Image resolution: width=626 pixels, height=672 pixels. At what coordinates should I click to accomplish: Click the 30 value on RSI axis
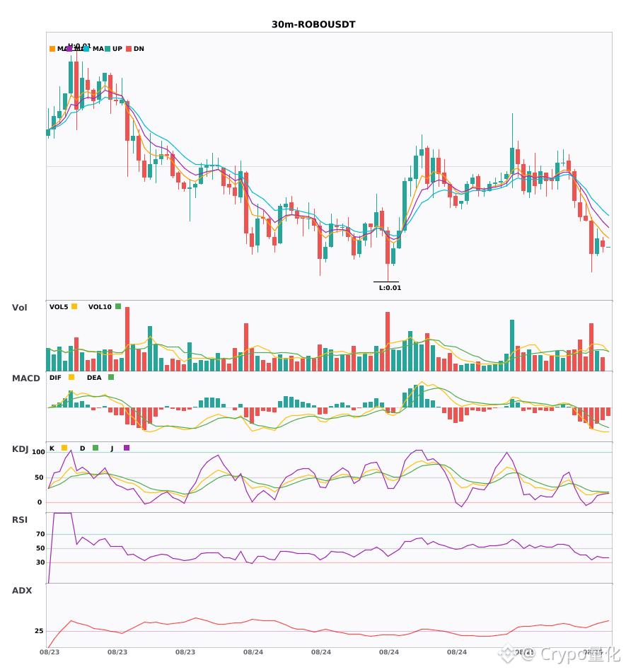40,562
